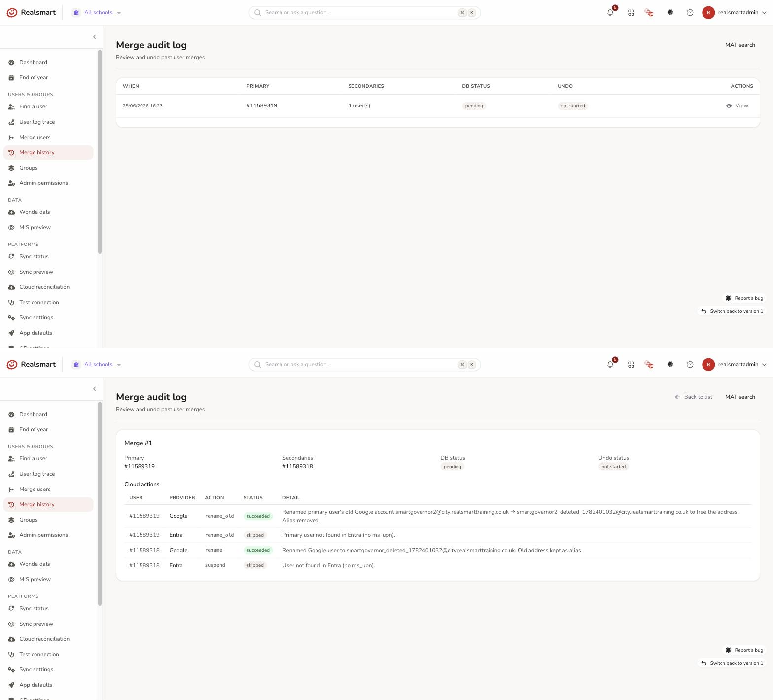Click Back to list on Merge #1 page
Viewport: 773px width, 700px height.
694,397
